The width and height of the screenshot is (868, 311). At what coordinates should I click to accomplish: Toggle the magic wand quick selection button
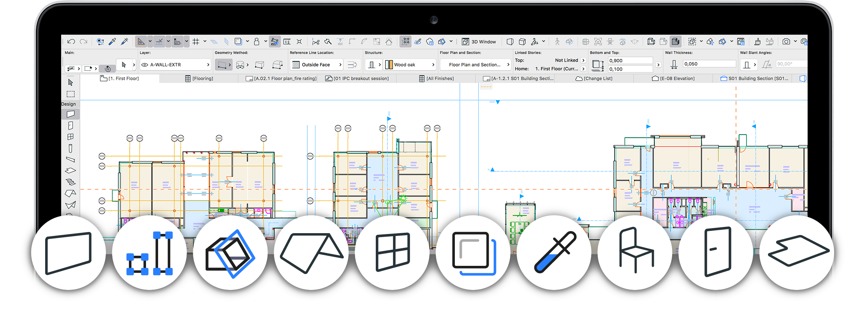click(108, 69)
